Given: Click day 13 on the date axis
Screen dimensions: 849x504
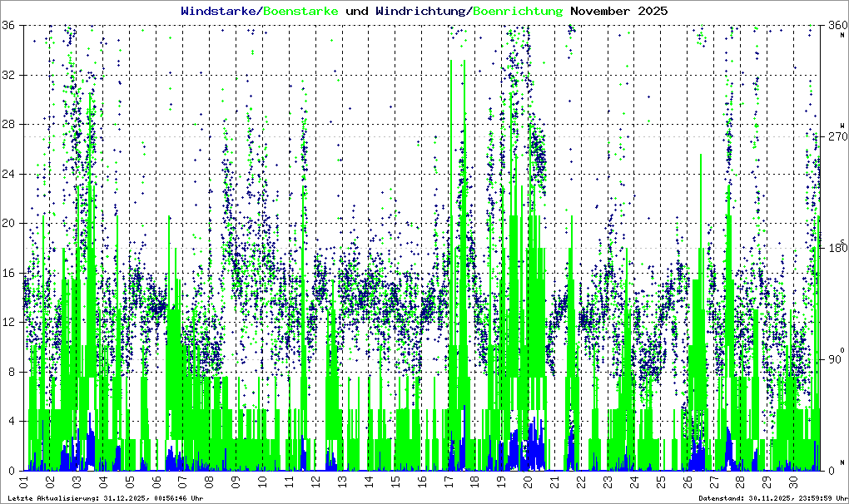Looking at the screenshot, I should click(x=342, y=482).
